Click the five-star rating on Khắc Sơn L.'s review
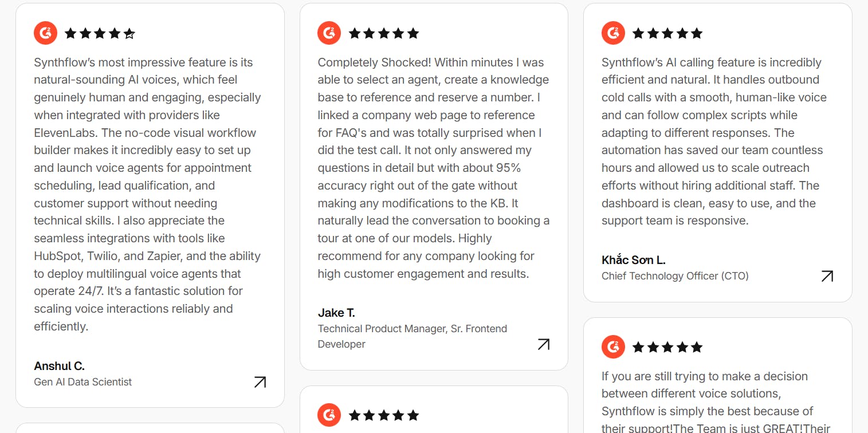Screen dimensions: 868x433 667,34
